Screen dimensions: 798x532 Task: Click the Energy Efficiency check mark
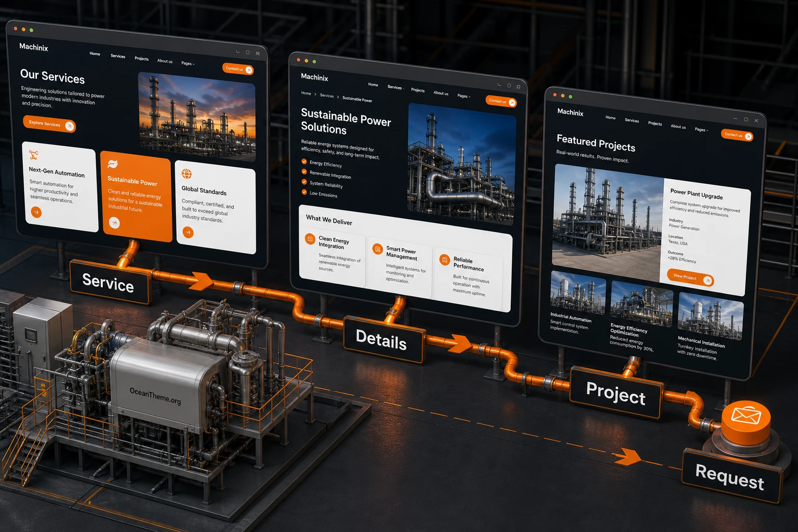pyautogui.click(x=304, y=162)
